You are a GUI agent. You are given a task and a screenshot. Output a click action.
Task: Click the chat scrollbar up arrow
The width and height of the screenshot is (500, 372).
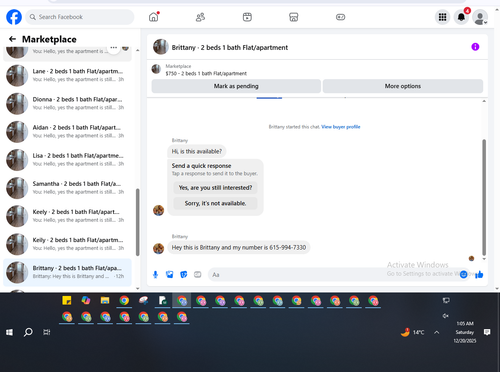click(484, 101)
